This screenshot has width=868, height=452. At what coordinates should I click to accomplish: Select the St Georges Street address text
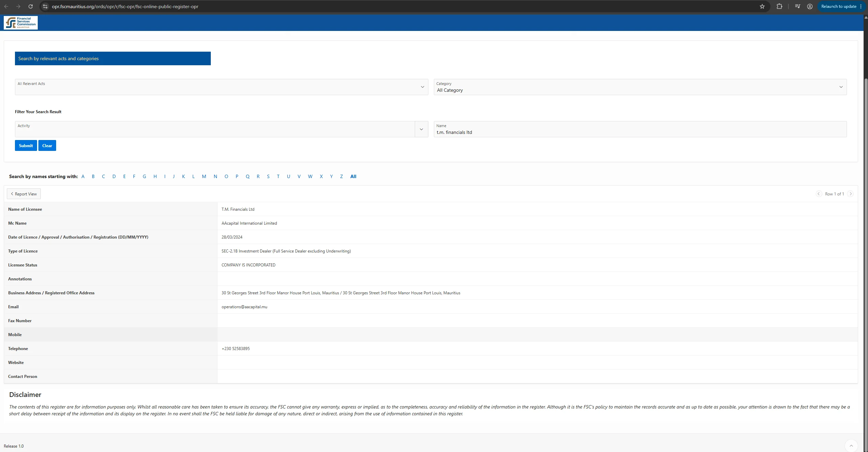coord(341,293)
